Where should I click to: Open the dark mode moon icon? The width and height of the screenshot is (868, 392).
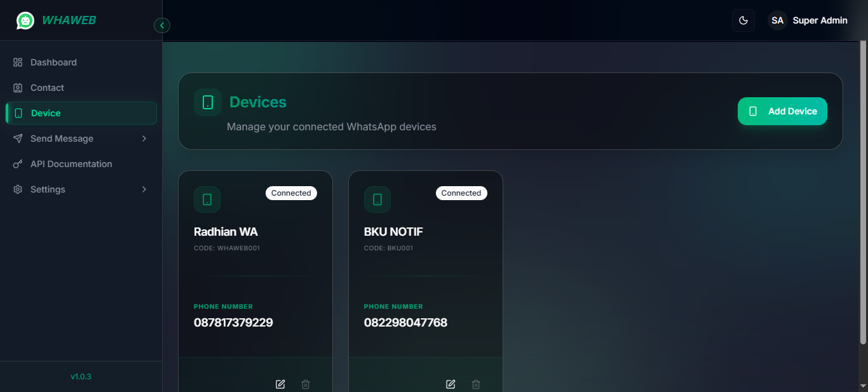(743, 20)
